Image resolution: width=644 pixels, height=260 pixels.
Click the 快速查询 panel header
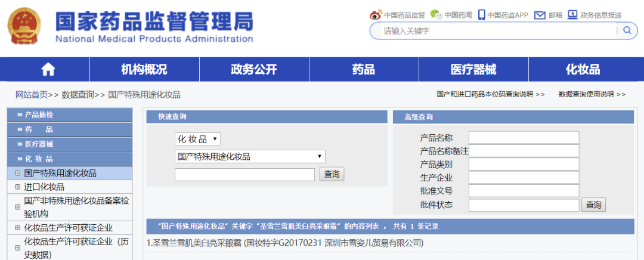pos(267,117)
